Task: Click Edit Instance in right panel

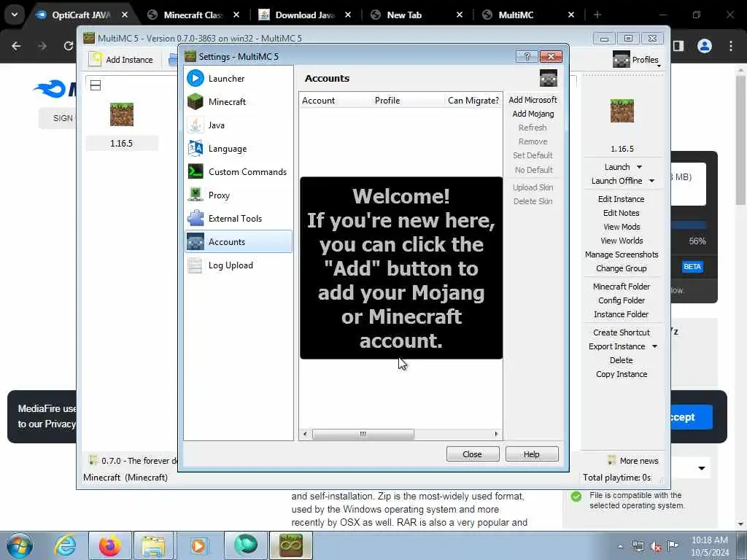Action: [x=622, y=199]
